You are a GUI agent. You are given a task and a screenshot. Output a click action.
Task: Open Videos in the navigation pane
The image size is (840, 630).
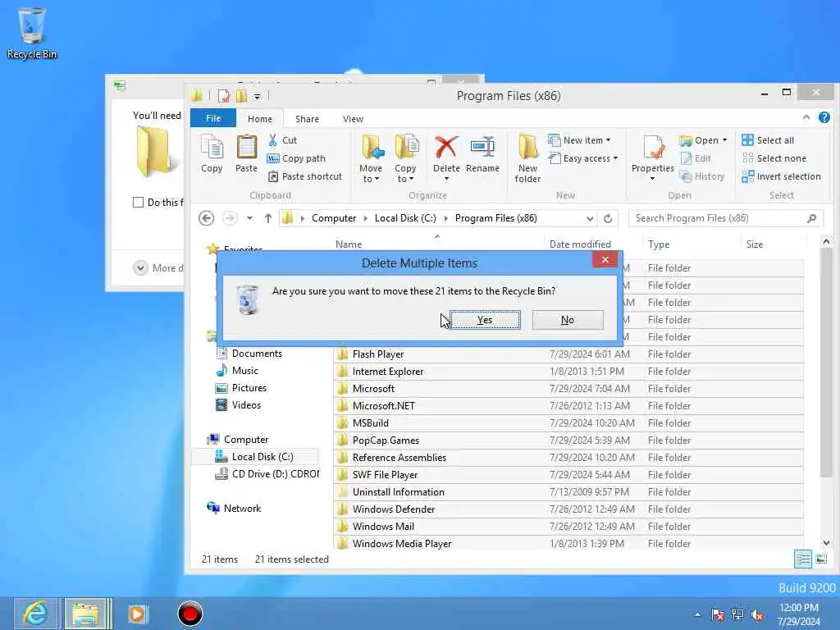pos(239,405)
